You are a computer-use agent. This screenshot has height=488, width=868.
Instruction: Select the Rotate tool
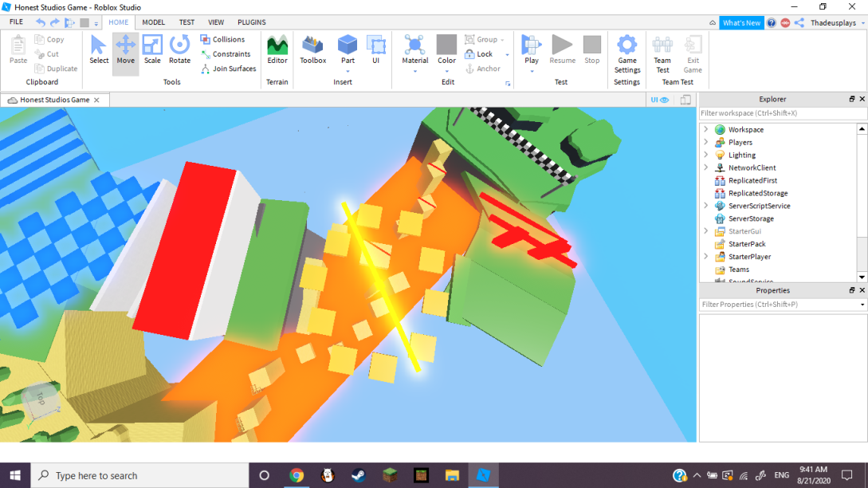click(179, 49)
